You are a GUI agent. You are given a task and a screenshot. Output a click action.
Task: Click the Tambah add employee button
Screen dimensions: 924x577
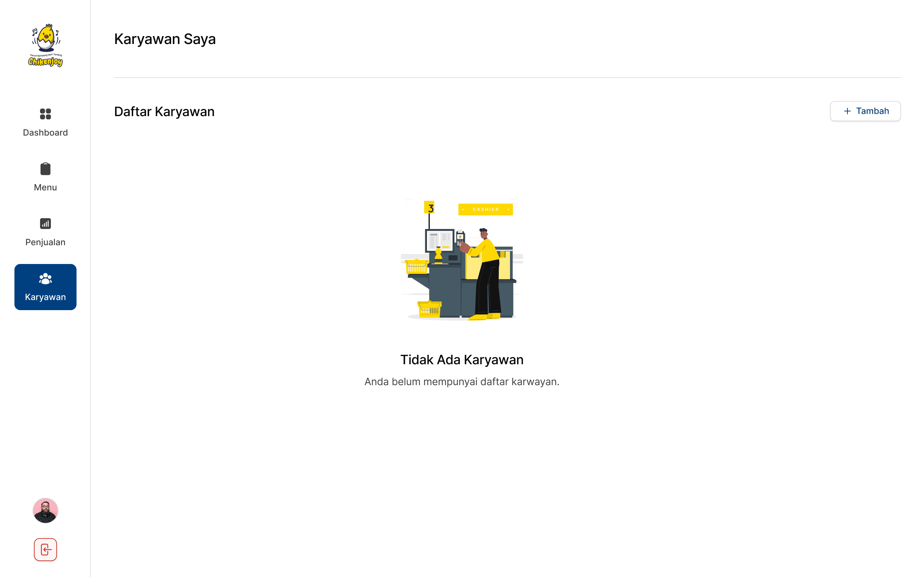[865, 111]
